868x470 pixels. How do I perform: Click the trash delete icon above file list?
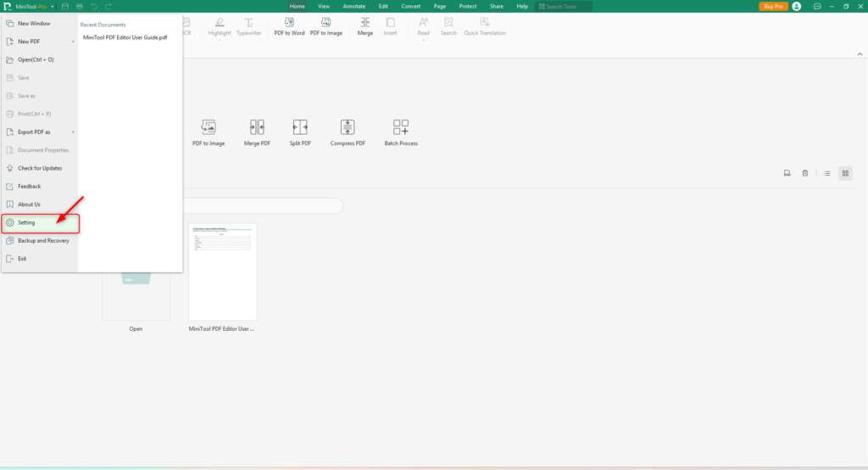pyautogui.click(x=805, y=173)
